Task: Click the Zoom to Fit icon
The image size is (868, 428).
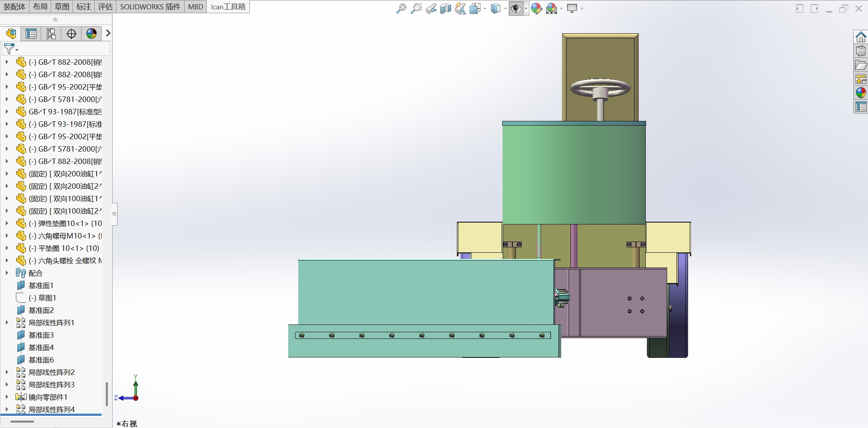Action: coord(401,9)
